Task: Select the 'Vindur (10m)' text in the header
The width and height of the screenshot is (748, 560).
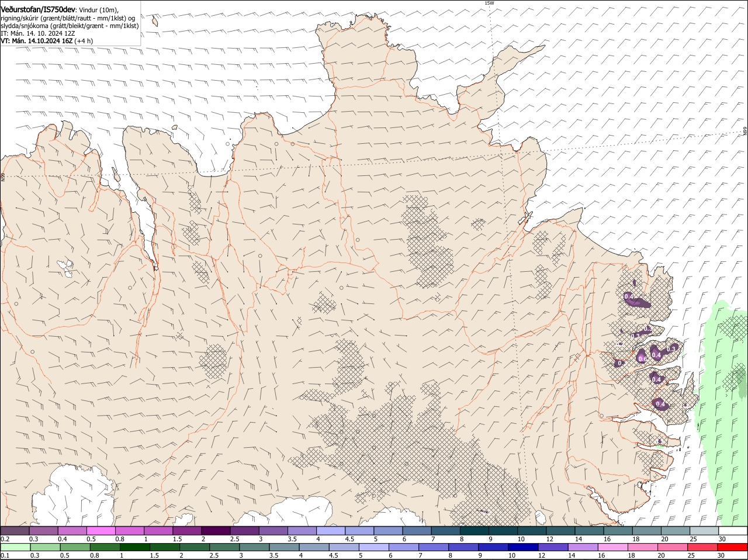Action: click(98, 10)
